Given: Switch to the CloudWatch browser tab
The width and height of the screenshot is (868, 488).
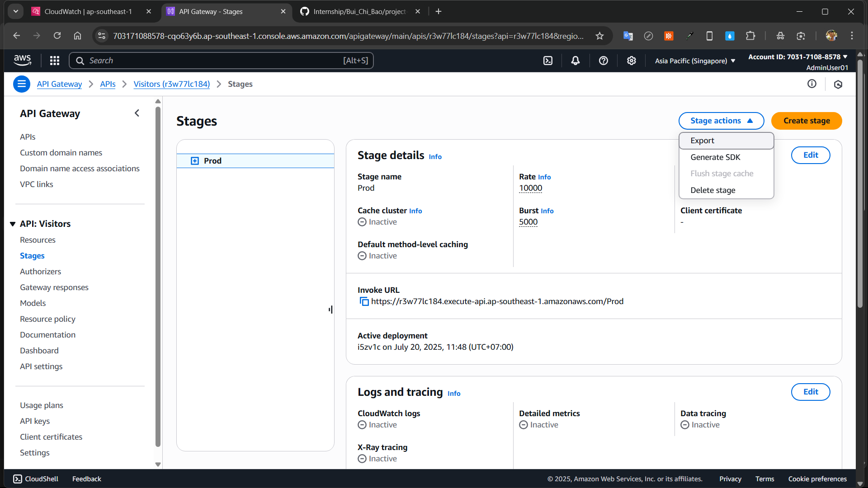Looking at the screenshot, I should tap(88, 11).
